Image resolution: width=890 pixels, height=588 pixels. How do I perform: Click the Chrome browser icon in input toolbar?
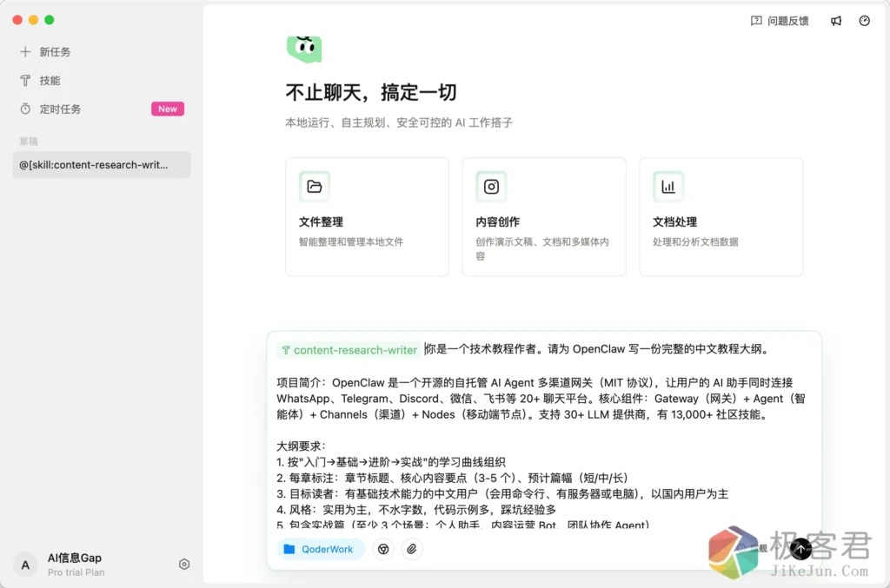383,549
